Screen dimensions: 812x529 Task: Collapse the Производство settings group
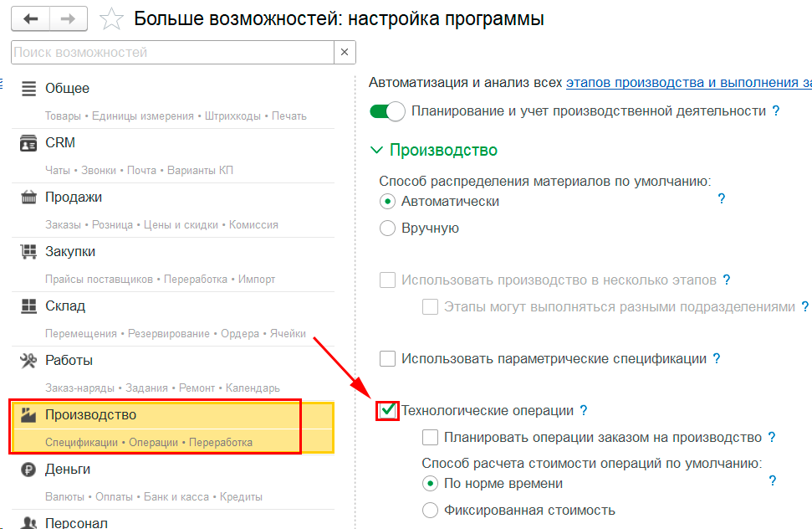coord(376,151)
